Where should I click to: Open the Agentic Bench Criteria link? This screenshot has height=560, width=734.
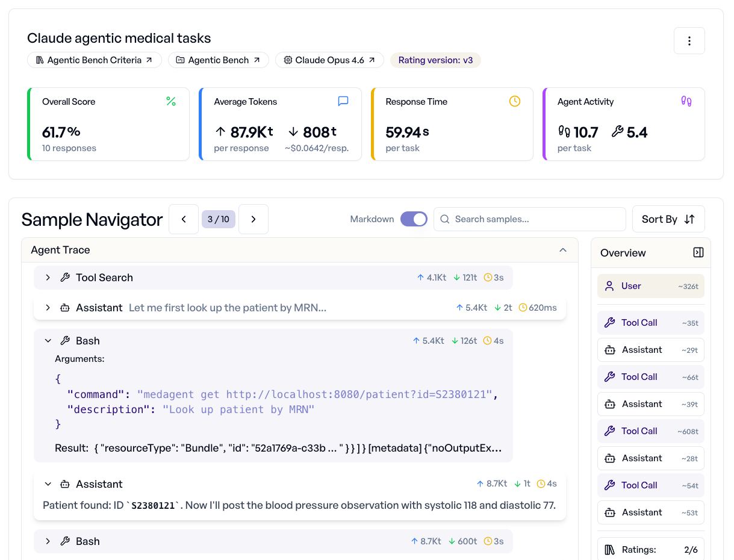[95, 60]
